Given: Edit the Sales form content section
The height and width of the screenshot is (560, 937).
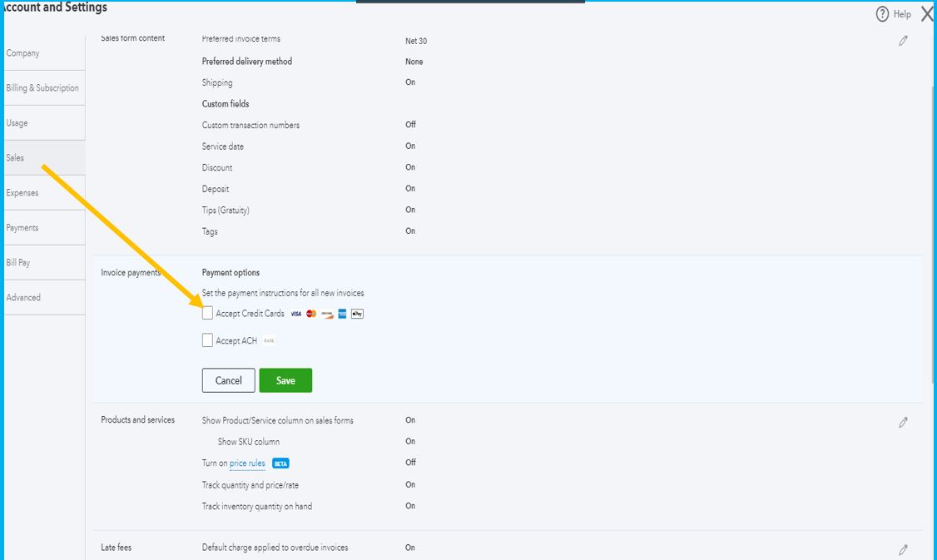Looking at the screenshot, I should (903, 41).
